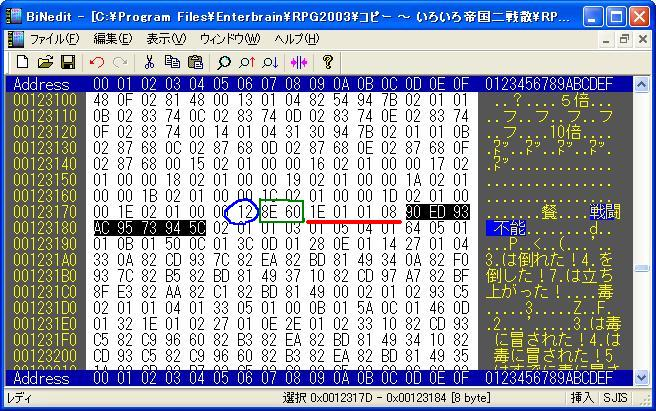Click highlighted byte 5C in row 00123180
This screenshot has height=411, width=656.
tap(197, 228)
